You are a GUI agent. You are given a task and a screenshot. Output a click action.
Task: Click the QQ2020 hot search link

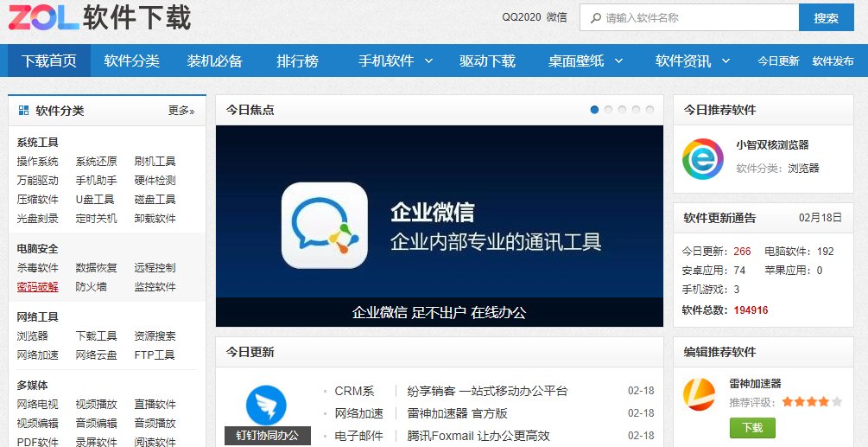pyautogui.click(x=522, y=17)
